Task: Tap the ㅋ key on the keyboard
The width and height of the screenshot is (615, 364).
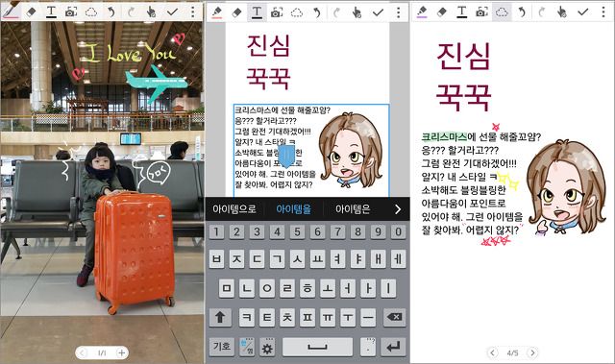Action: coord(247,317)
